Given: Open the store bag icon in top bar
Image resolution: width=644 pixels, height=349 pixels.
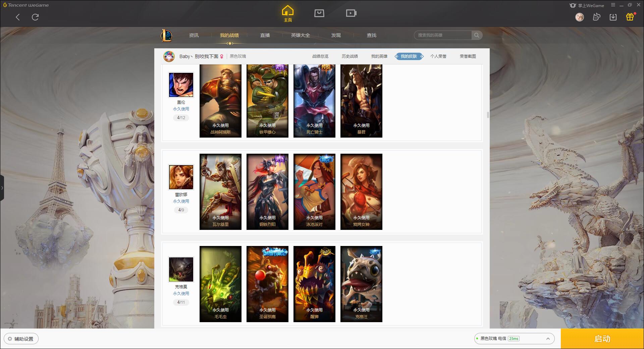Looking at the screenshot, I should (x=319, y=13).
